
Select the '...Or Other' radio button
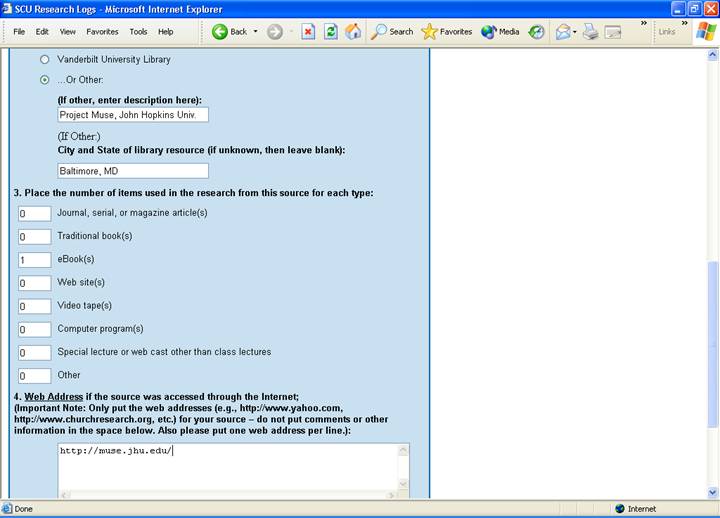(44, 80)
